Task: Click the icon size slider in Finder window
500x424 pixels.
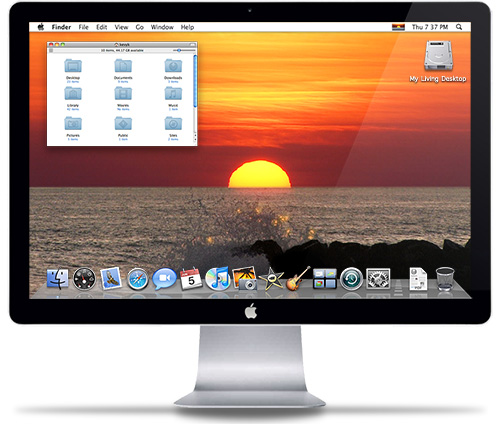Action: [184, 50]
